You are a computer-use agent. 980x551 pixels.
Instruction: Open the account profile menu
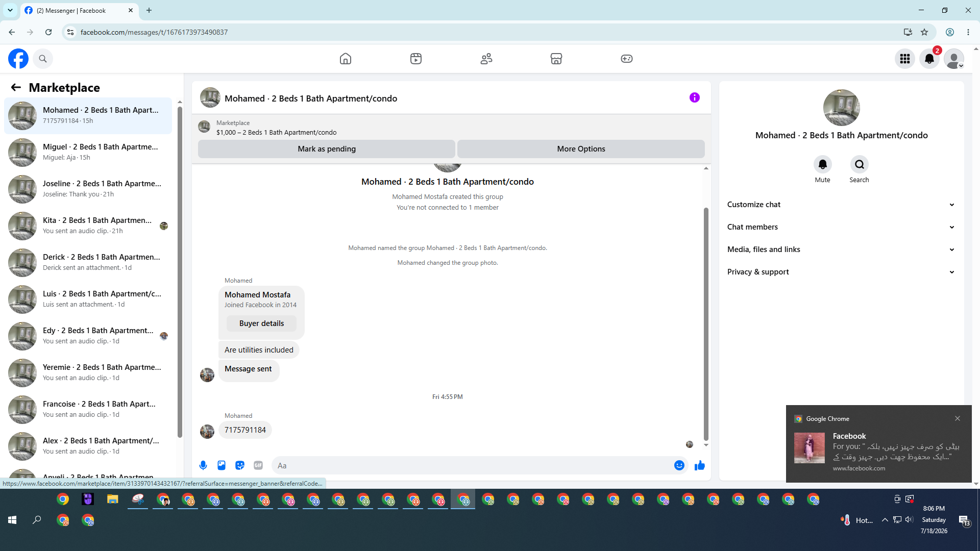pyautogui.click(x=954, y=59)
